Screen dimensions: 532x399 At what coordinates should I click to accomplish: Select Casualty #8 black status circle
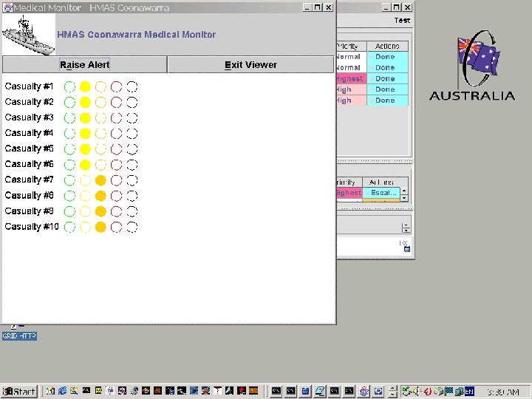click(x=132, y=196)
